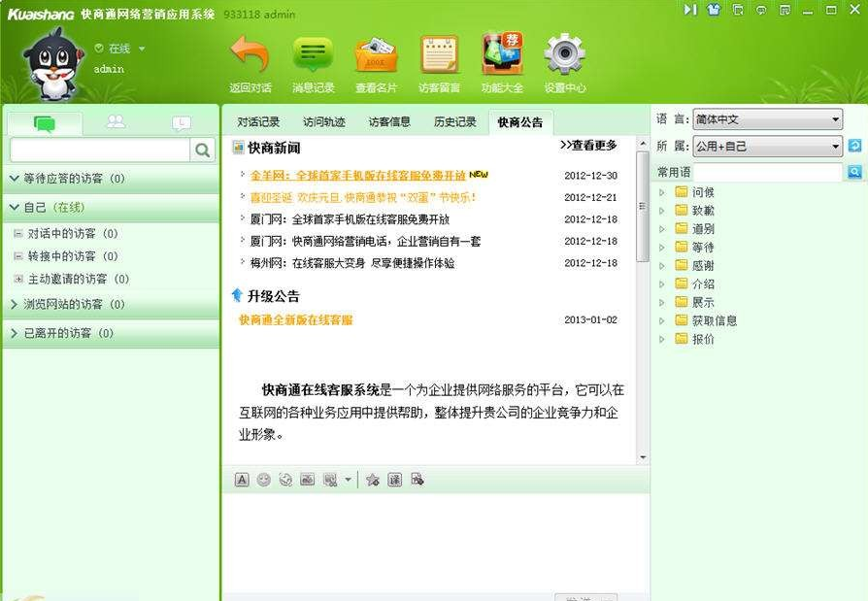Select 转接中的访客 (0) tree node
The width and height of the screenshot is (868, 601).
[x=73, y=256]
